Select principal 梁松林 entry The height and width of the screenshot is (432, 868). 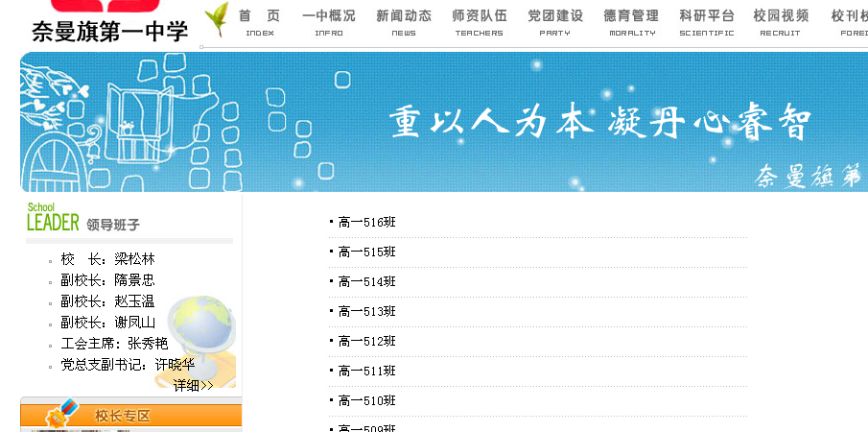108,259
